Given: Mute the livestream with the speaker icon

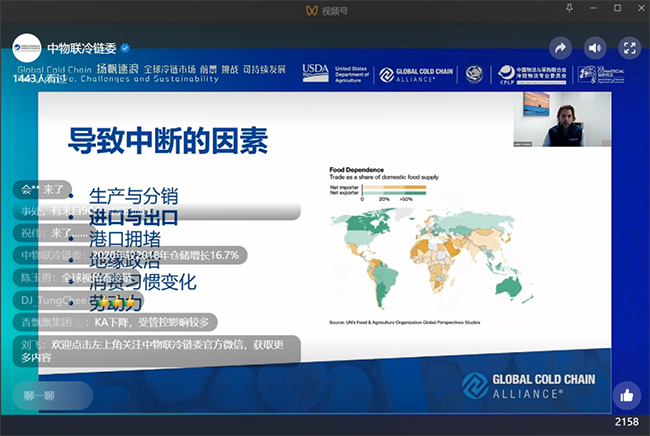Looking at the screenshot, I should click(x=595, y=47).
